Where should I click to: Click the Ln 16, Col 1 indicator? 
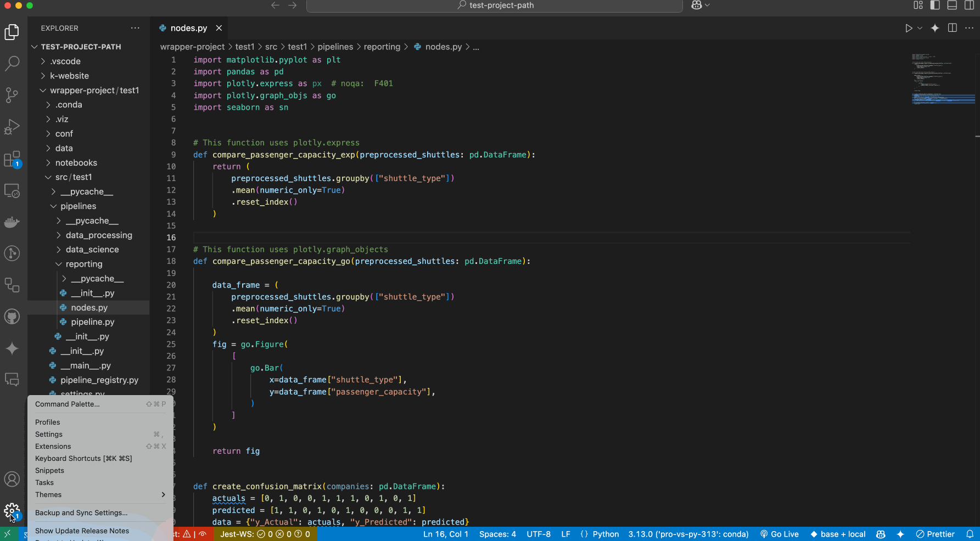pyautogui.click(x=445, y=534)
